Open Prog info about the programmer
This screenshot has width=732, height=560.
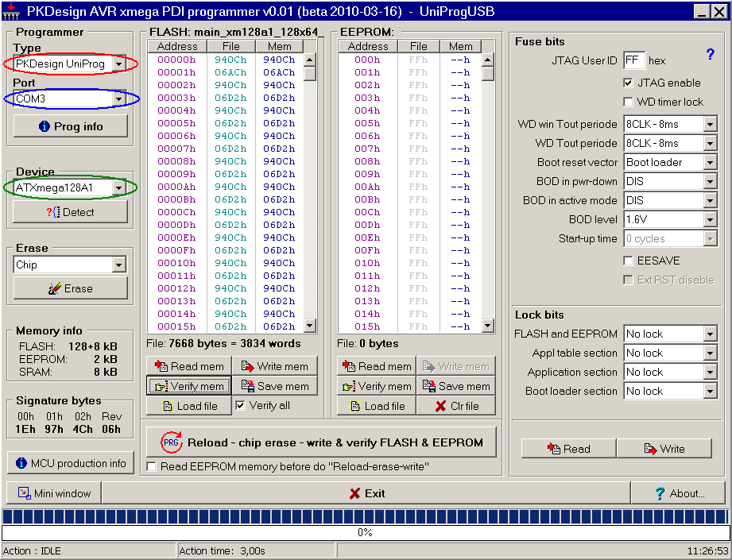71,126
